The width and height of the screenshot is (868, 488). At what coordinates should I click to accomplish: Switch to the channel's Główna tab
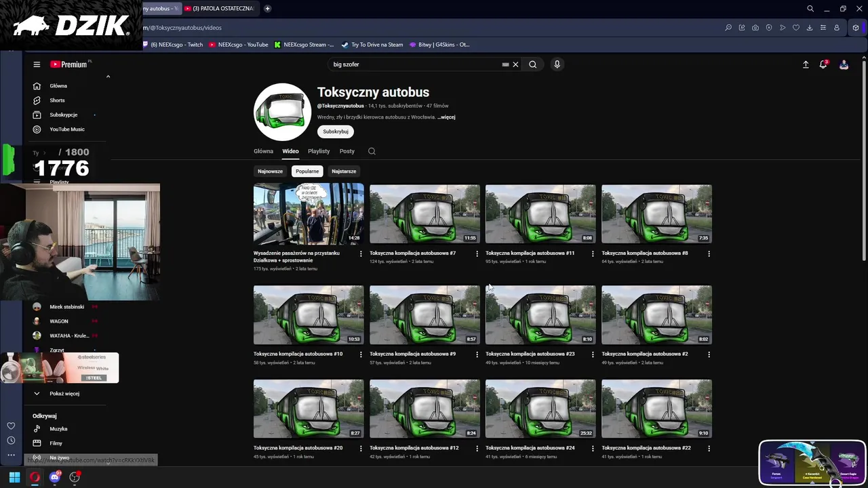coord(263,151)
